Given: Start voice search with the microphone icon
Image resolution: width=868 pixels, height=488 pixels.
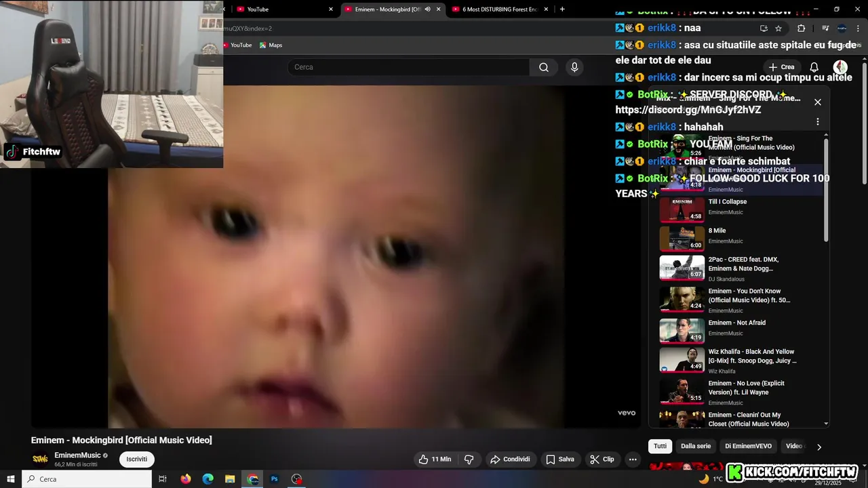Looking at the screenshot, I should pyautogui.click(x=574, y=67).
